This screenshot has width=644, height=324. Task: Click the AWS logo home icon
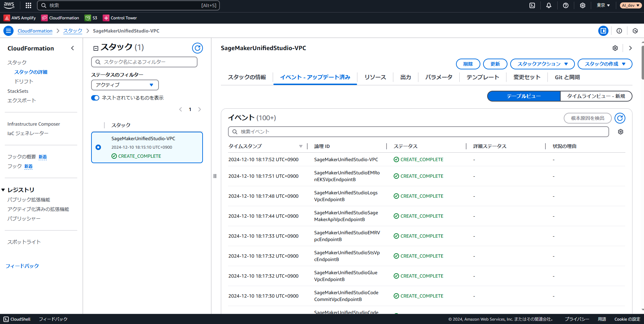pyautogui.click(x=9, y=5)
